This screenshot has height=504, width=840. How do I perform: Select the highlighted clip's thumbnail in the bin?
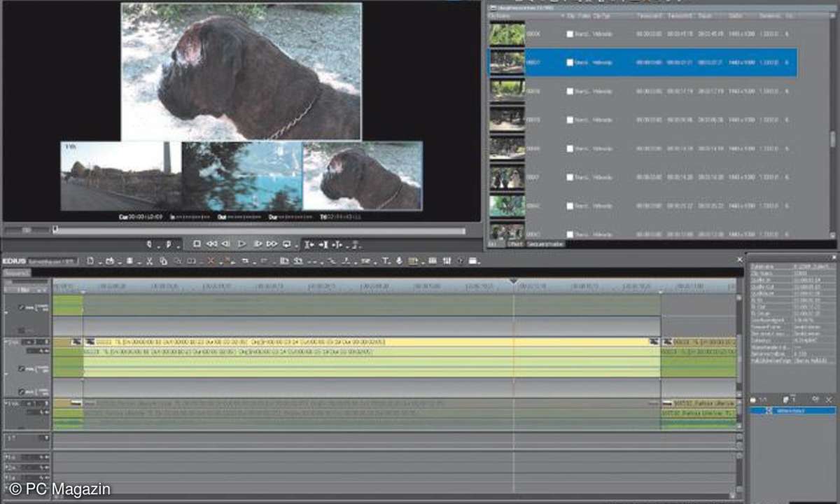507,62
